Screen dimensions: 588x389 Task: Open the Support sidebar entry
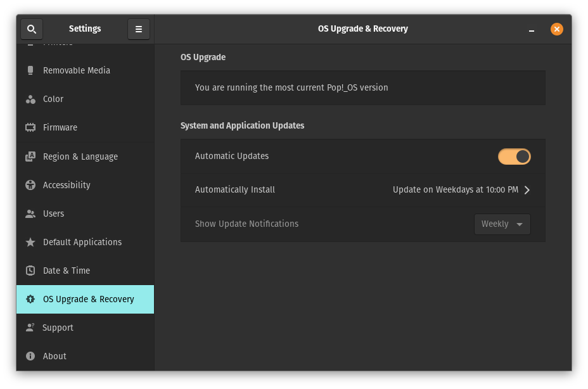58,328
